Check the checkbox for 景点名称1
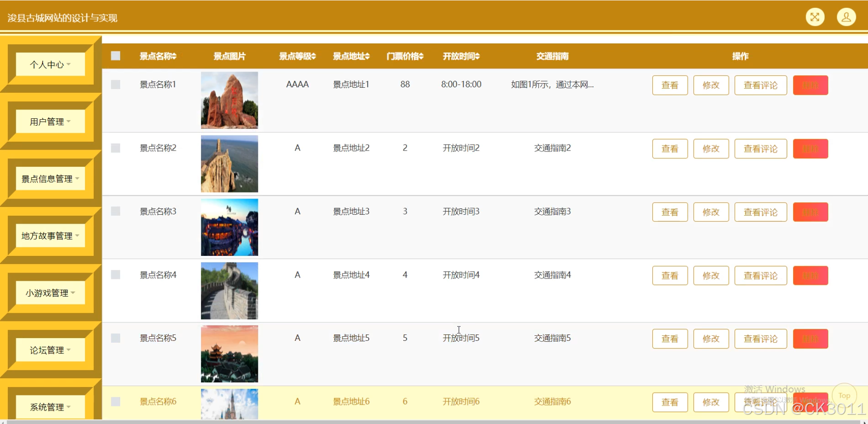The width and height of the screenshot is (868, 424). pyautogui.click(x=115, y=85)
